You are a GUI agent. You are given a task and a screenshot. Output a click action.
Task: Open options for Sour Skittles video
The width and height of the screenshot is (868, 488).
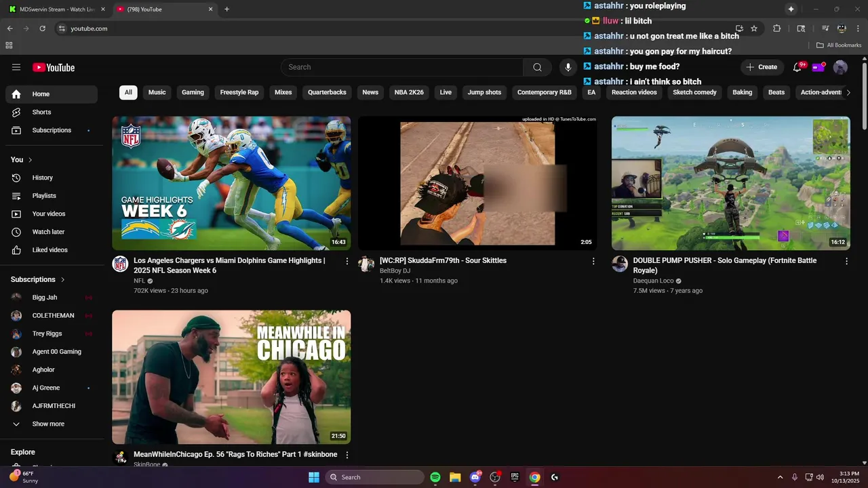(x=593, y=261)
